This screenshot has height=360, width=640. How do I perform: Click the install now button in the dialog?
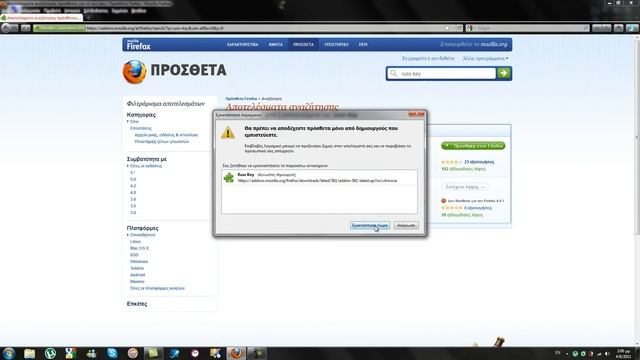point(370,225)
